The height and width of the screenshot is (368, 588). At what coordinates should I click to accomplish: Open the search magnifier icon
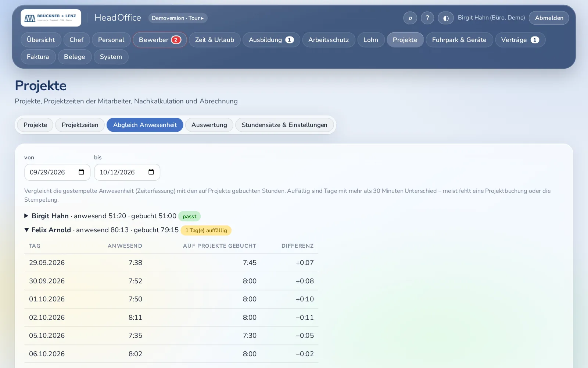pyautogui.click(x=410, y=18)
